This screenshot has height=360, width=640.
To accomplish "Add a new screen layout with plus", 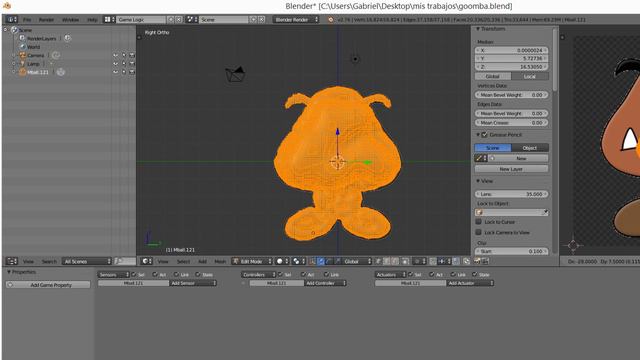I will point(171,19).
